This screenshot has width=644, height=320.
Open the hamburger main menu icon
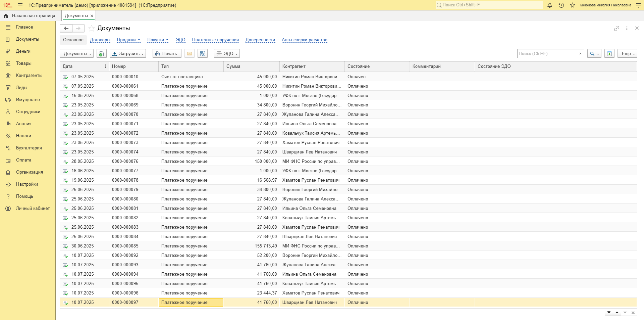[20, 5]
